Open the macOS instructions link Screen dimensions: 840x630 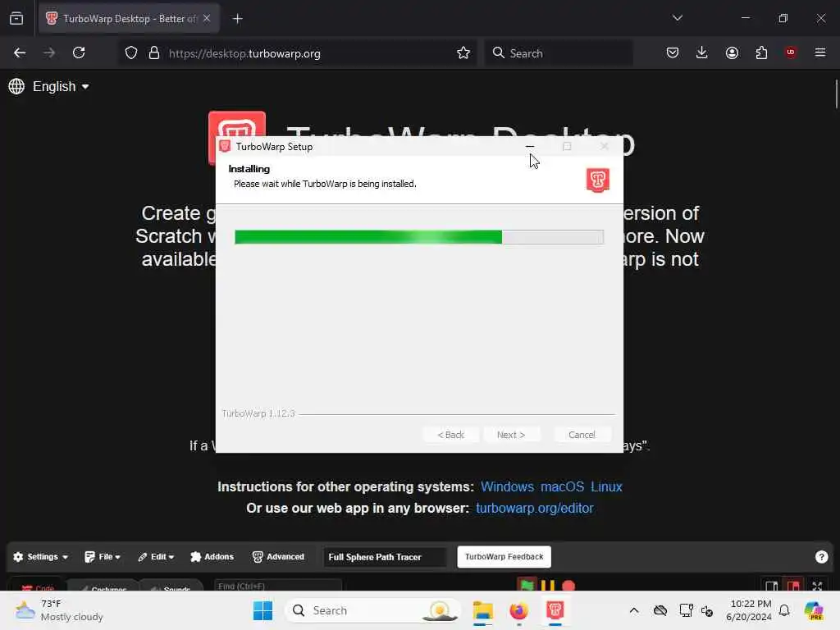562,486
